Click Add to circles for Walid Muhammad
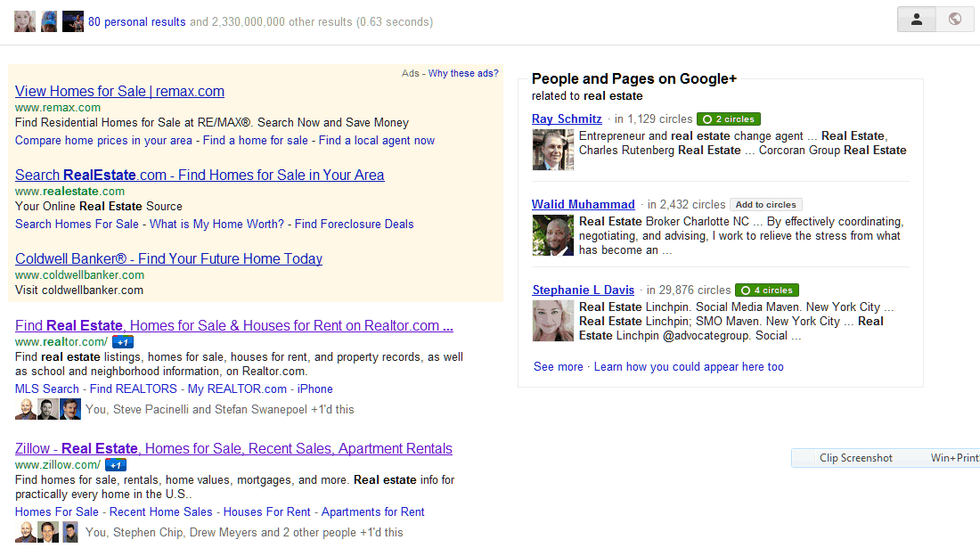 point(765,204)
